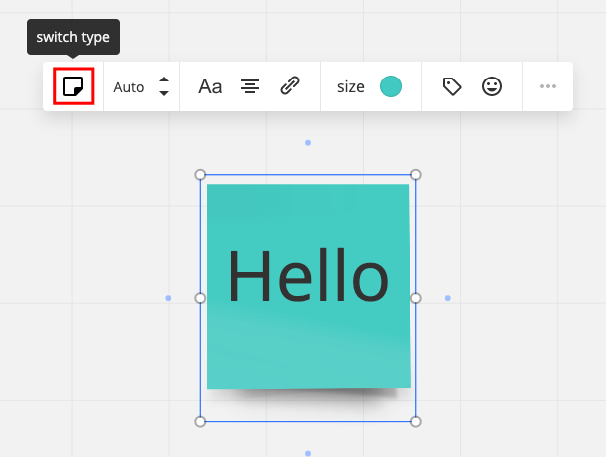Viewport: 606px width, 457px height.
Task: Open the Aa font style options
Action: [x=210, y=87]
